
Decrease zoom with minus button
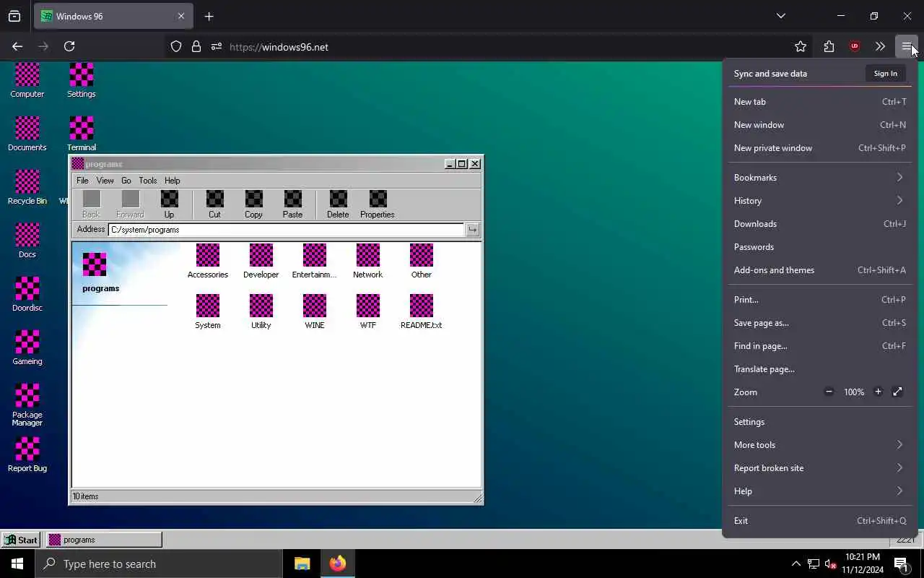tap(829, 392)
